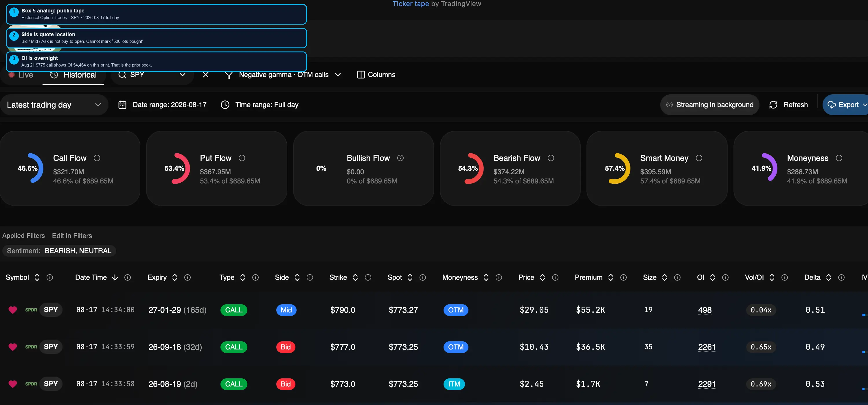The width and height of the screenshot is (868, 405).
Task: Sort table by Date Time arrow
Action: [x=115, y=277]
